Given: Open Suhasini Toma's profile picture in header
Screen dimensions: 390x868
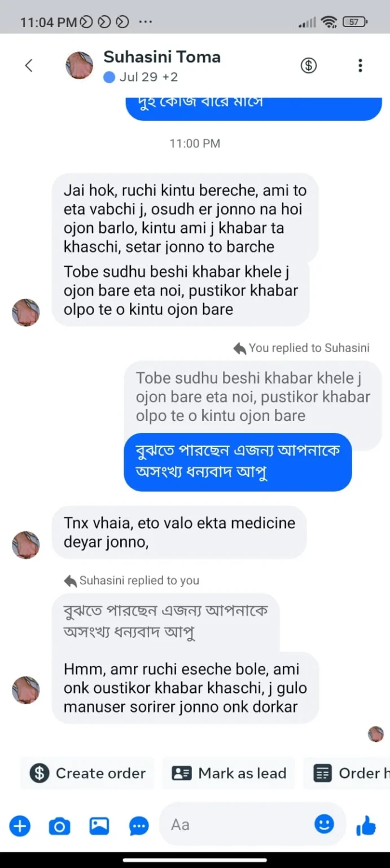Looking at the screenshot, I should [x=80, y=66].
